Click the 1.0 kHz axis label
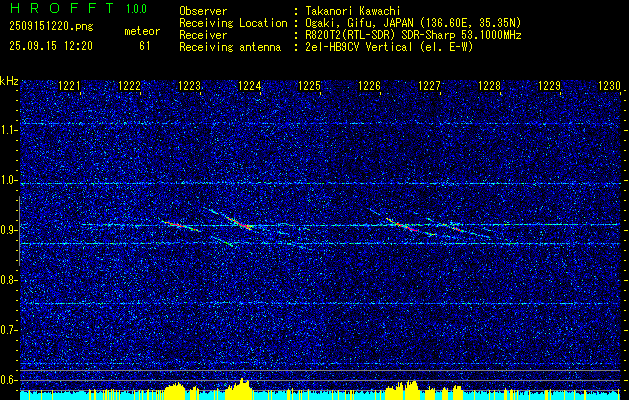629x400 pixels. click(8, 180)
